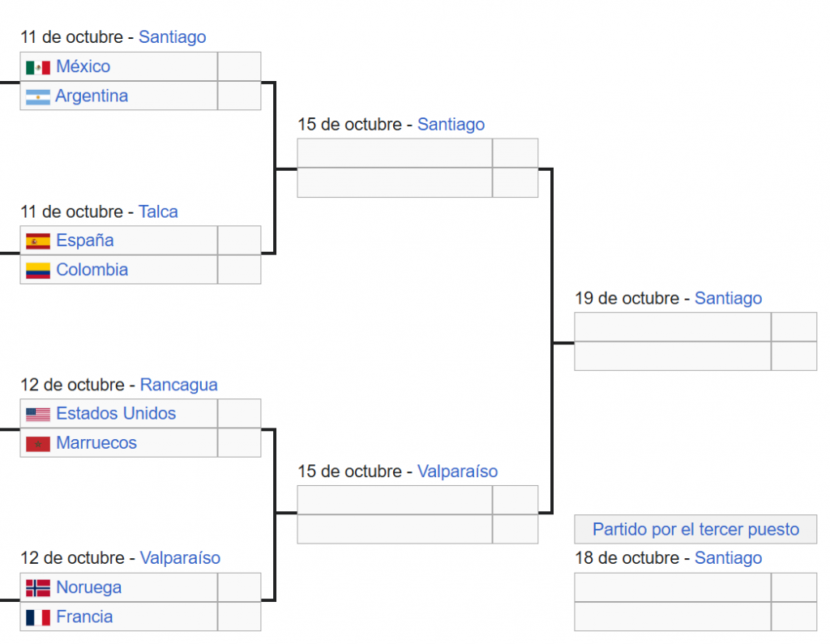Screen dimensions: 830x644
Task: Open Santiago link for 19 de octubre final
Action: pyautogui.click(x=728, y=298)
